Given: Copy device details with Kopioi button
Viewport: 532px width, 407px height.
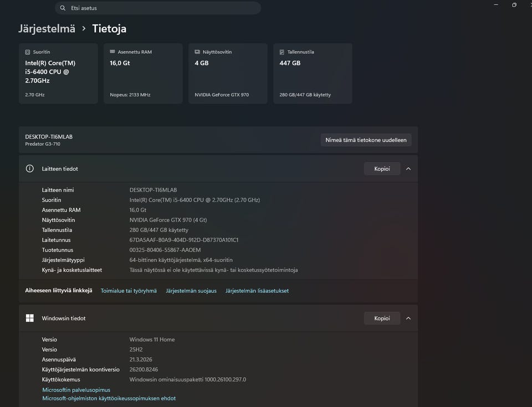Looking at the screenshot, I should tap(382, 168).
